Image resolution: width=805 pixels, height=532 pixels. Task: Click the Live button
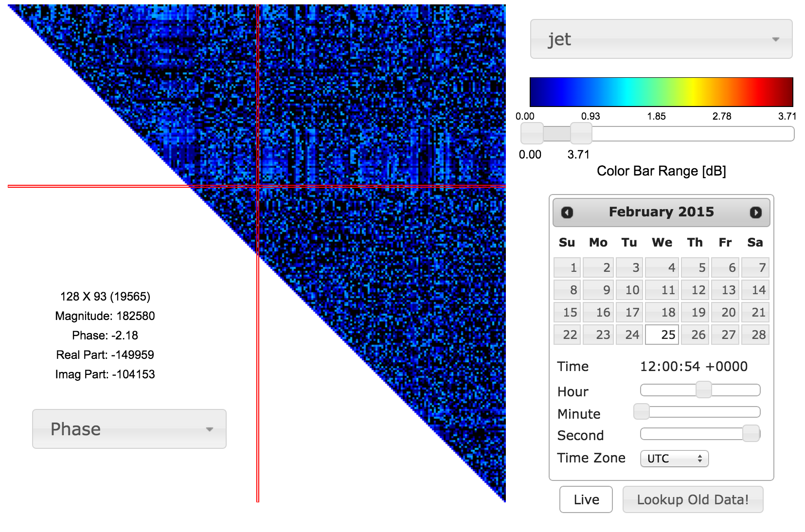click(x=586, y=499)
